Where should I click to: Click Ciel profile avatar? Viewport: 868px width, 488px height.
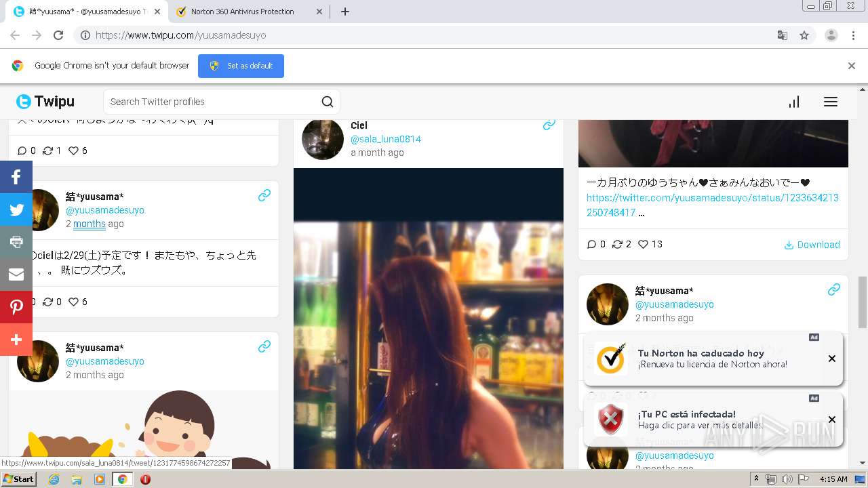323,139
